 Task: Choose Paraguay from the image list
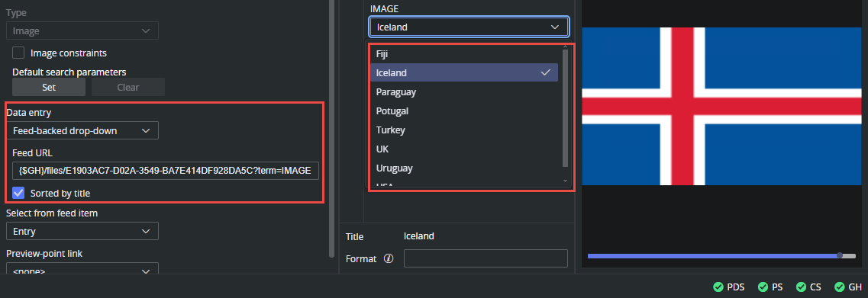[464, 91]
